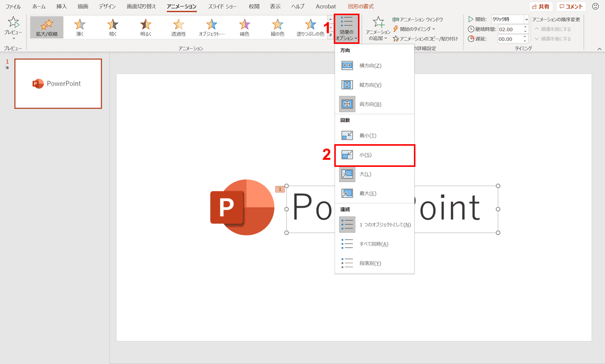Select the 最小(T) size option

tap(375, 135)
